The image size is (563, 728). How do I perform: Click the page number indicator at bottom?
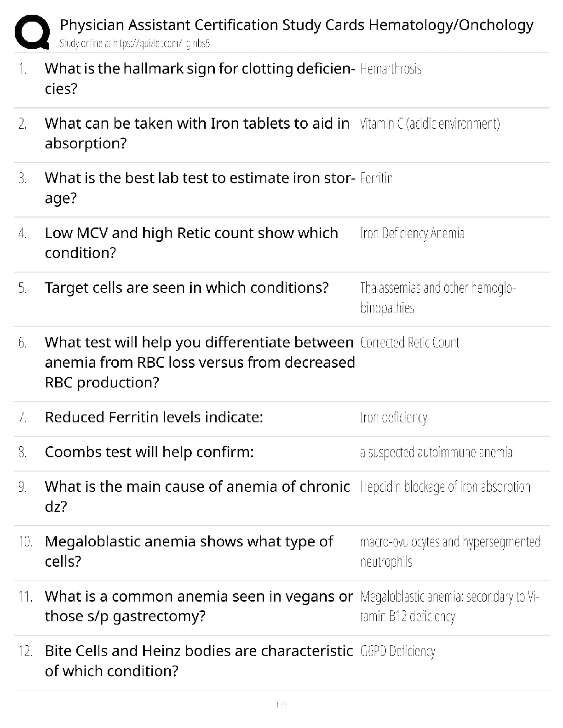point(281,705)
